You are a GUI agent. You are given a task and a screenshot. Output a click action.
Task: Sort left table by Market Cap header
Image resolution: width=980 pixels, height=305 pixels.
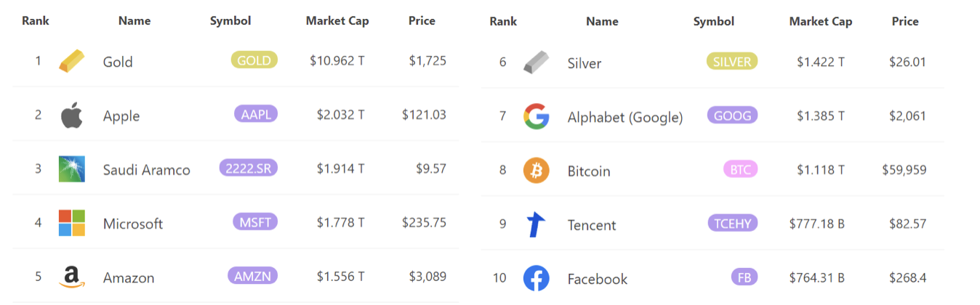pos(337,21)
